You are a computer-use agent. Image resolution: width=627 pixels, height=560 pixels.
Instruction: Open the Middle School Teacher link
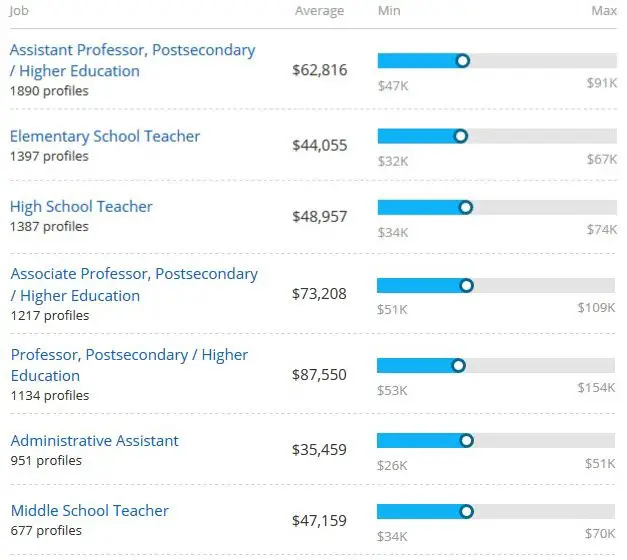pyautogui.click(x=89, y=510)
